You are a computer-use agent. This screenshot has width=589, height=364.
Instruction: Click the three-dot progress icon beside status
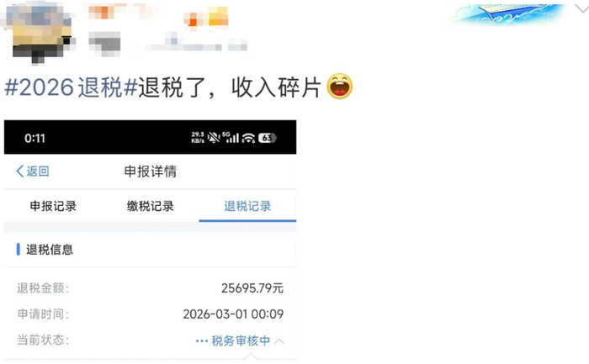click(x=202, y=341)
